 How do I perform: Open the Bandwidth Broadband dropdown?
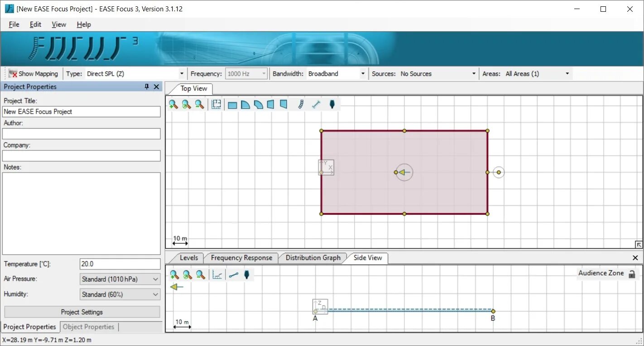pyautogui.click(x=336, y=74)
